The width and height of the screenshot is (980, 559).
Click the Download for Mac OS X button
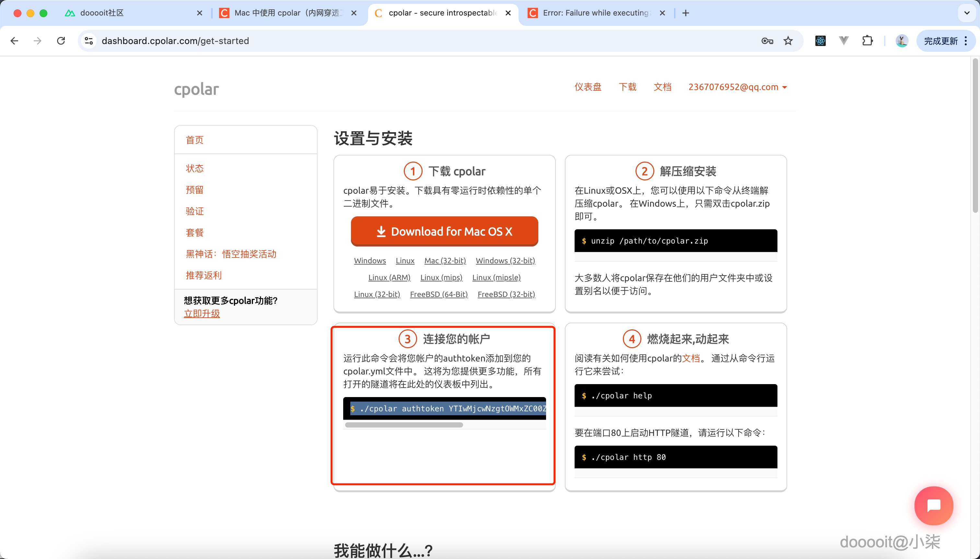(444, 231)
